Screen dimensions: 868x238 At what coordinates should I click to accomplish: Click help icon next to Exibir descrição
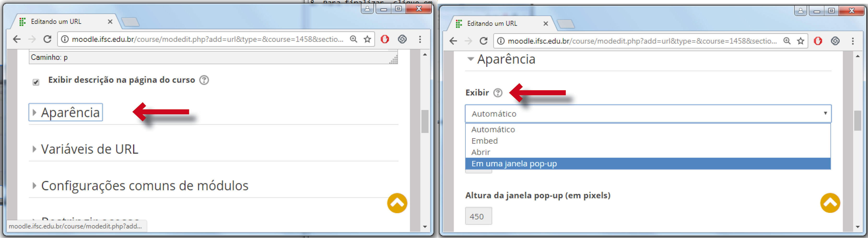[204, 80]
